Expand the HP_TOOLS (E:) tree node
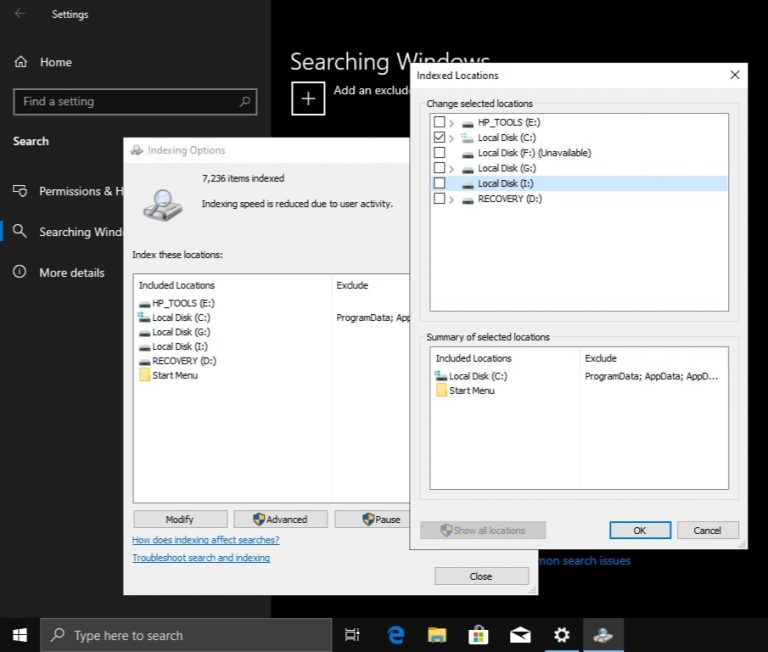This screenshot has width=768, height=652. (452, 122)
